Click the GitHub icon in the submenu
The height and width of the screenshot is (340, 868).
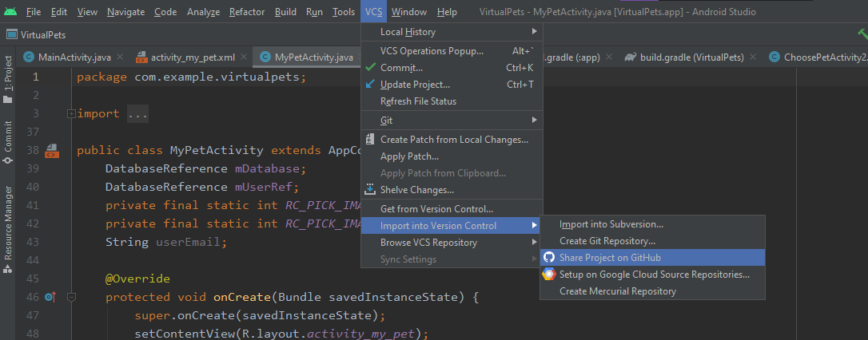click(549, 258)
